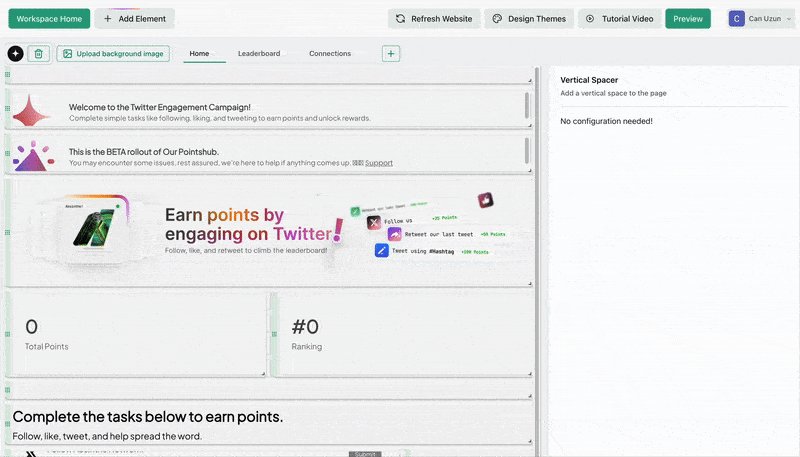Viewport: 800px width, 457px height.
Task: Click the black sparkle AI icon
Action: [15, 54]
